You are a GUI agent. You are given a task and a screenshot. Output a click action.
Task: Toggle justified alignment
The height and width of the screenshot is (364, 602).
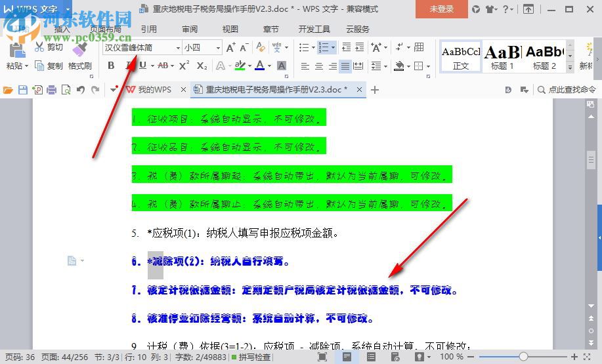[x=345, y=66]
